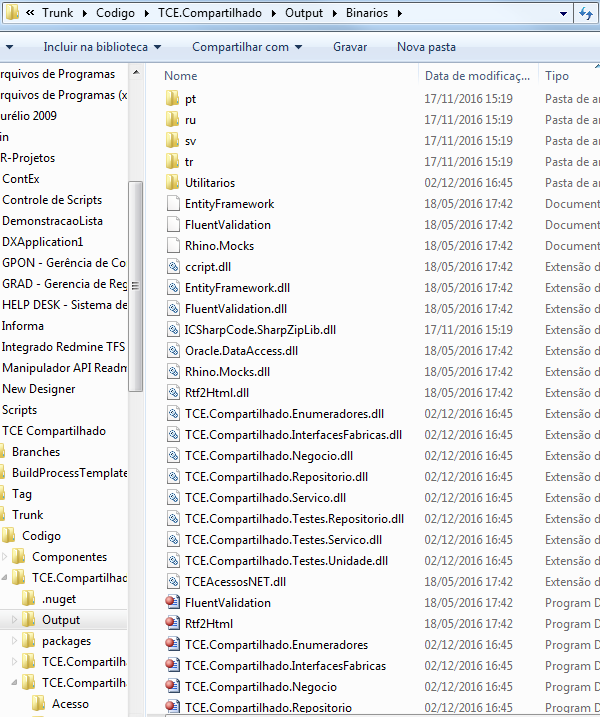This screenshot has height=717, width=600.
Task: Click the pt folder icon
Action: coord(173,99)
